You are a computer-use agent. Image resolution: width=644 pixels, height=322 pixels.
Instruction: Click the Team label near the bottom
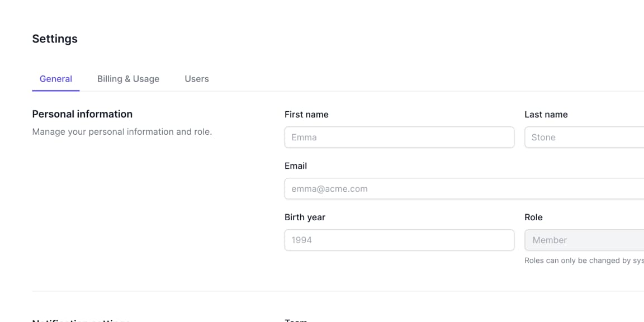coord(296,320)
